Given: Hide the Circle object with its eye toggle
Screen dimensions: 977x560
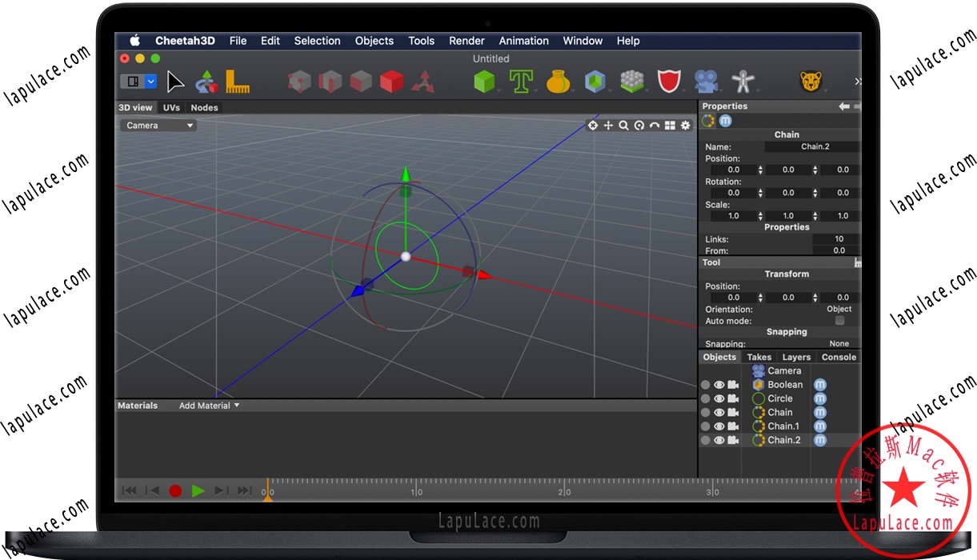Looking at the screenshot, I should 719,398.
